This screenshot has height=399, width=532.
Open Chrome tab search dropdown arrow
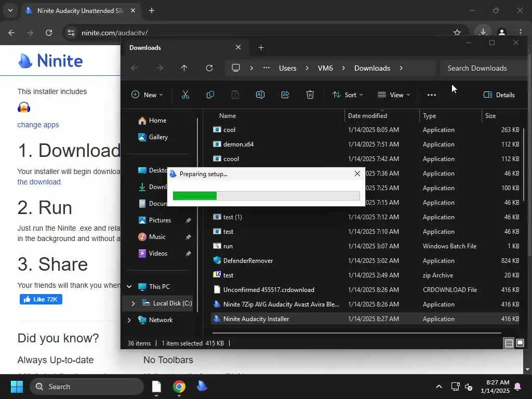[10, 10]
